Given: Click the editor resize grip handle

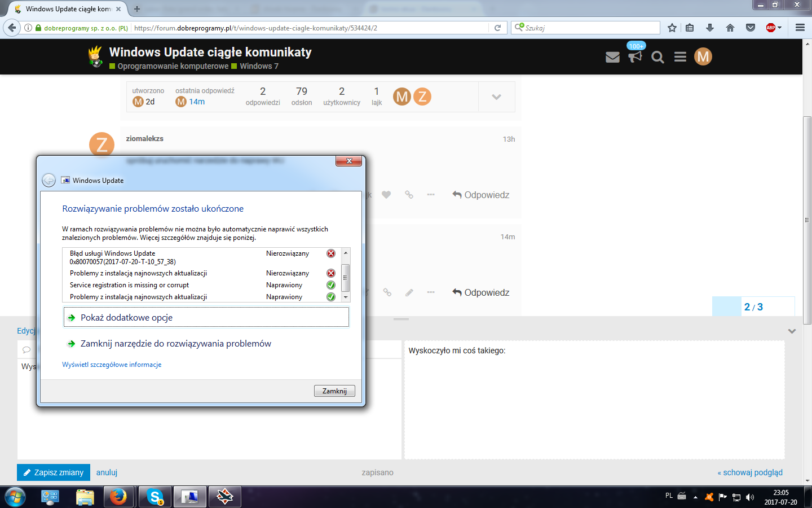Looking at the screenshot, I should [x=401, y=319].
